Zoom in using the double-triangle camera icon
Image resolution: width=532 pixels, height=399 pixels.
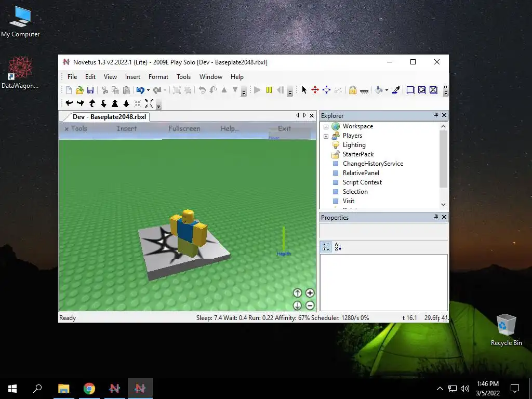coord(115,103)
